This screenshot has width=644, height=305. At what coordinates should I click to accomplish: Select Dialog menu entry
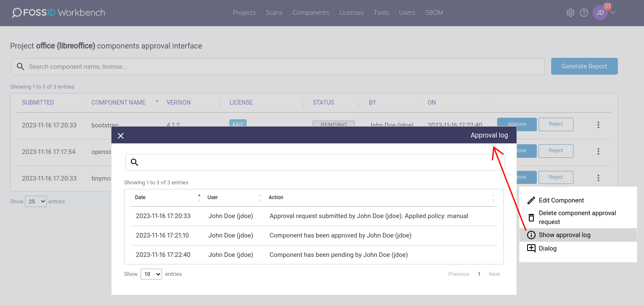coord(578,248)
